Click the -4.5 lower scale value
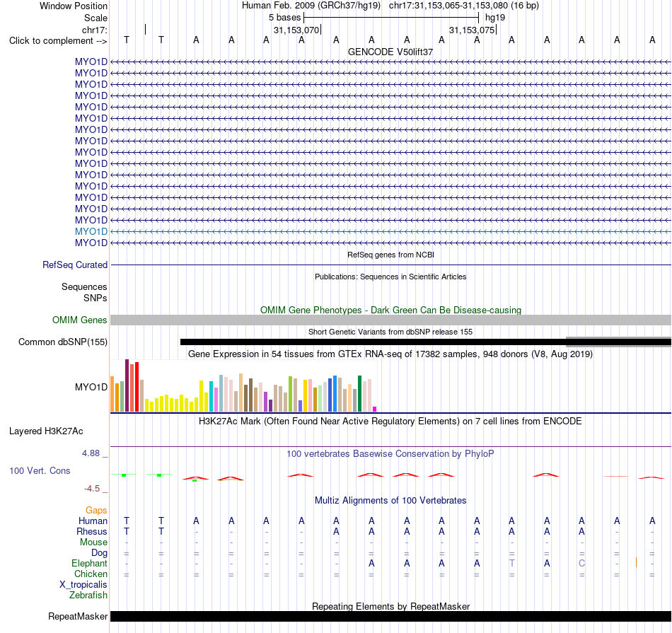The width and height of the screenshot is (672, 633). 92,489
